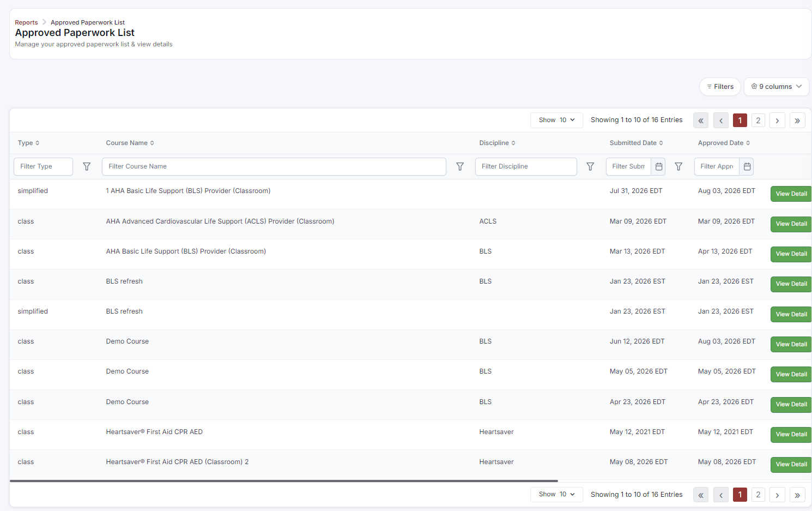Open the Filters button
This screenshot has width=812, height=511.
coord(720,87)
